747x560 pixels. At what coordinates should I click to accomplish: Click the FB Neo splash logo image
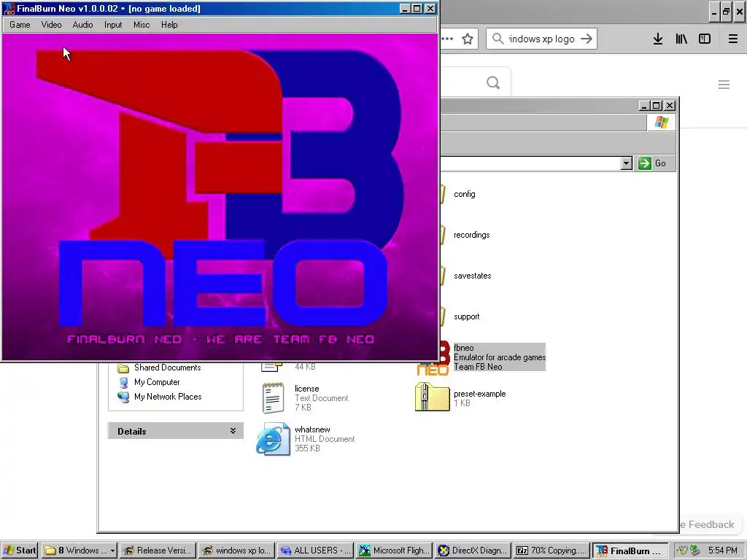pyautogui.click(x=220, y=197)
